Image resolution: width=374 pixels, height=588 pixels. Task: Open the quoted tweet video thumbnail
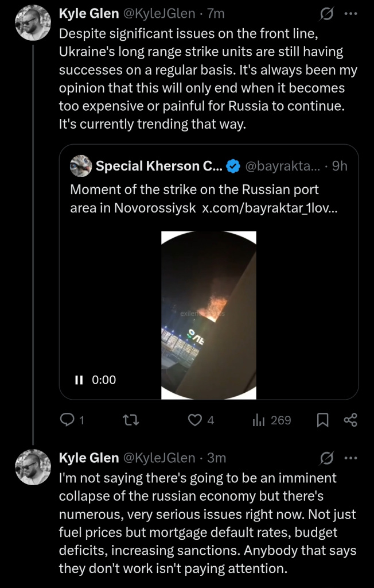point(208,315)
